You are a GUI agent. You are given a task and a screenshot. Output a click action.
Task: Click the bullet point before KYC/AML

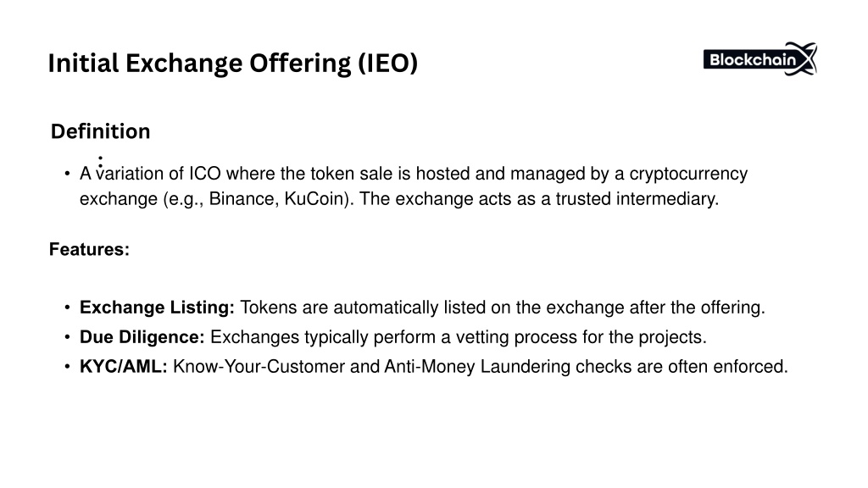click(x=67, y=366)
